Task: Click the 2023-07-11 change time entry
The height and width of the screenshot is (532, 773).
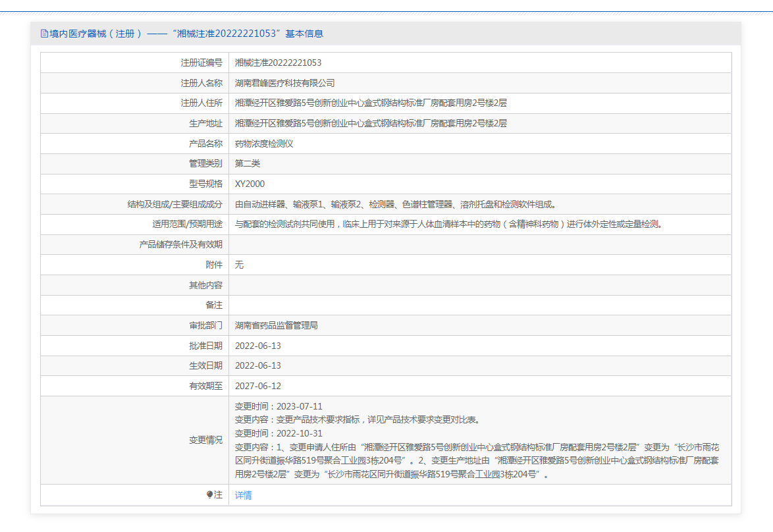Action: 279,406
